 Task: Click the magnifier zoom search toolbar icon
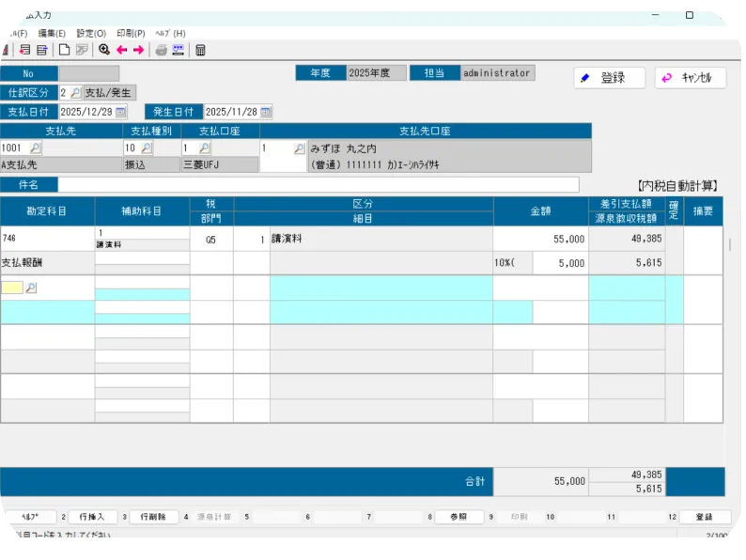point(103,50)
